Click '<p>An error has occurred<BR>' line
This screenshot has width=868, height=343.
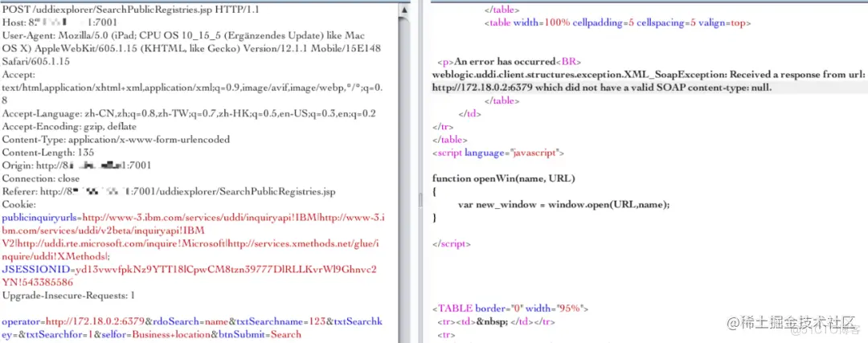pyautogui.click(x=510, y=62)
